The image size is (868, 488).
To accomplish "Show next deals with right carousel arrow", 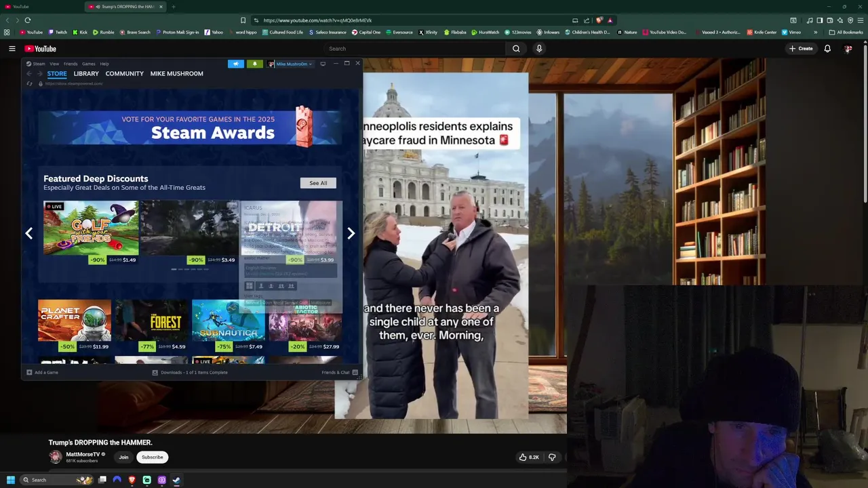I will [351, 233].
